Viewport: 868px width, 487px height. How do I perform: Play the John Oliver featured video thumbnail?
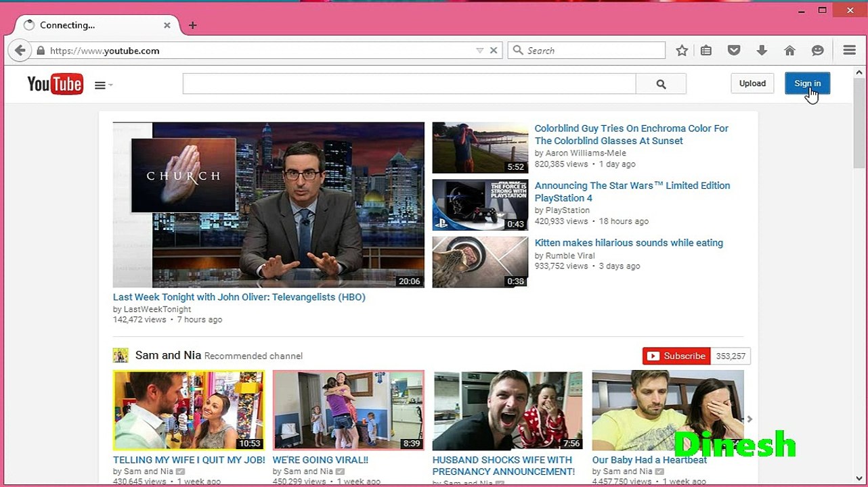268,205
